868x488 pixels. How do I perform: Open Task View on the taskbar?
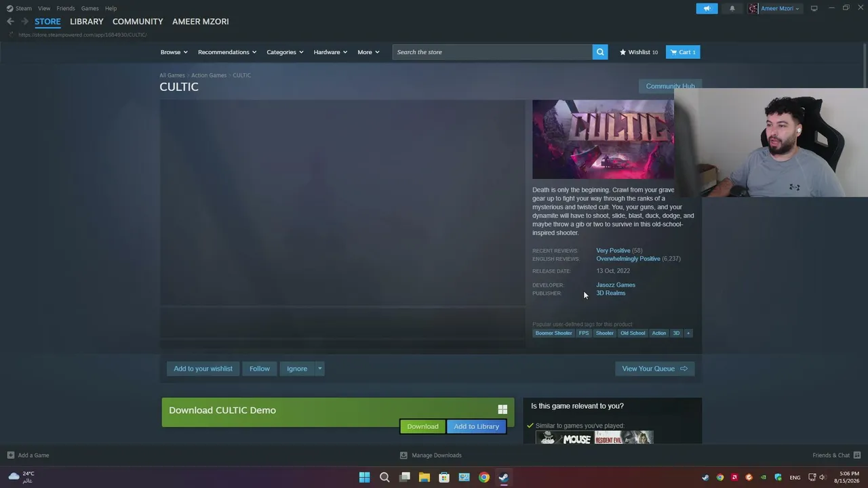click(405, 477)
